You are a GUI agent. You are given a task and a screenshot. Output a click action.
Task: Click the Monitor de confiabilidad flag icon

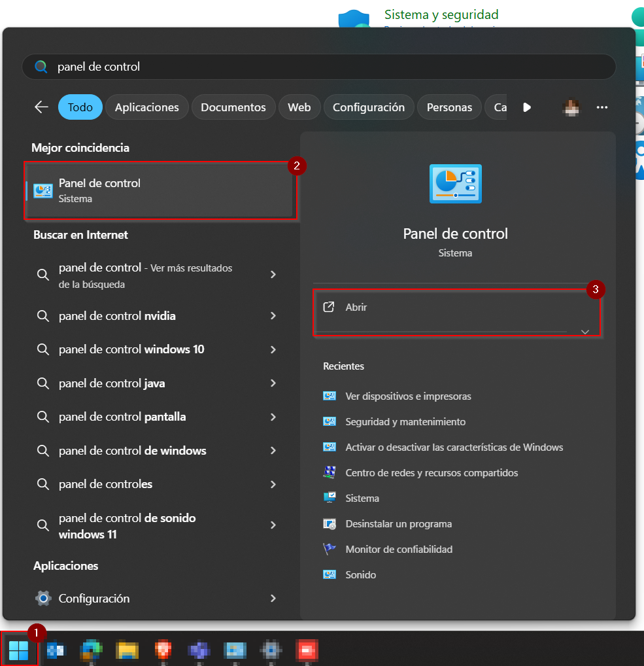tap(330, 549)
